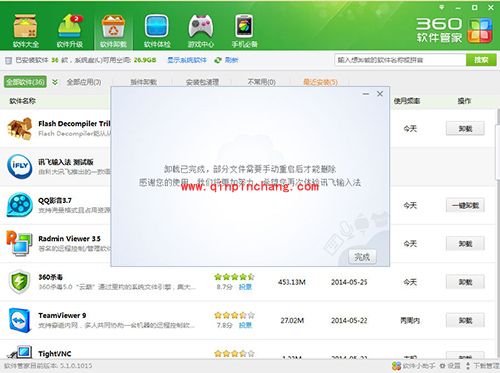Image resolution: width=500 pixels, height=373 pixels.
Task: Click the 完成 button in the dialog
Action: [x=362, y=257]
